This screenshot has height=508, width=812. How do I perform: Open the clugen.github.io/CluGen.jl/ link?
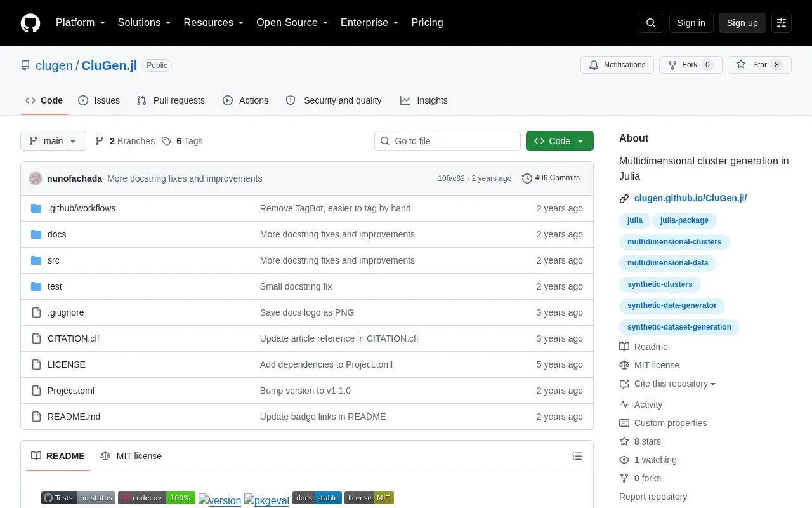tap(690, 198)
